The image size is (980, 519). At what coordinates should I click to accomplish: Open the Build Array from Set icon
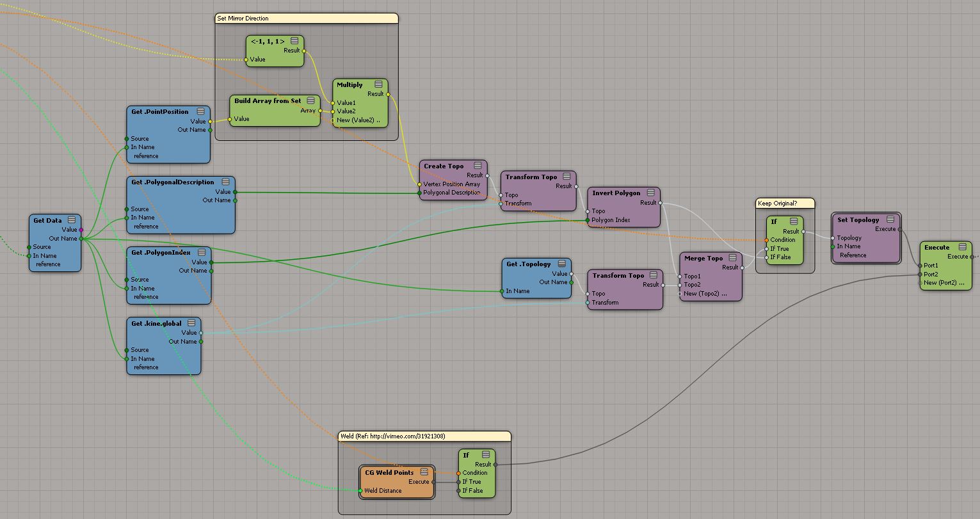[x=310, y=100]
